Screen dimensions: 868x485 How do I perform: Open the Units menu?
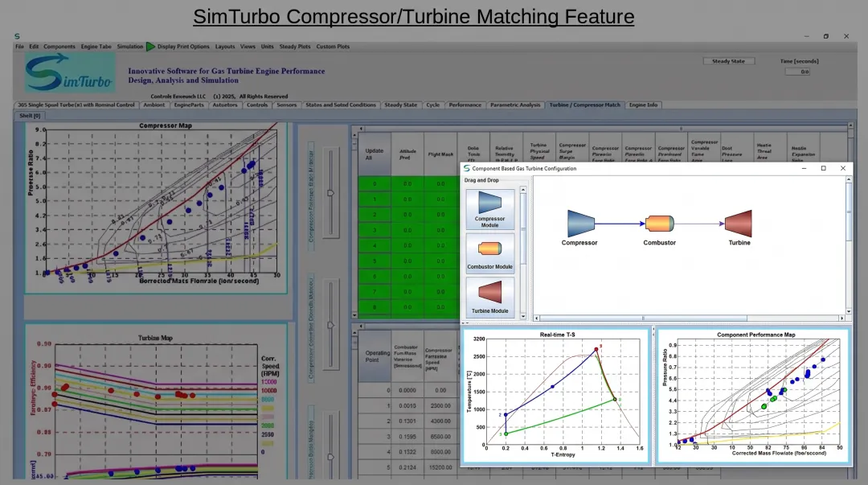pyautogui.click(x=268, y=47)
